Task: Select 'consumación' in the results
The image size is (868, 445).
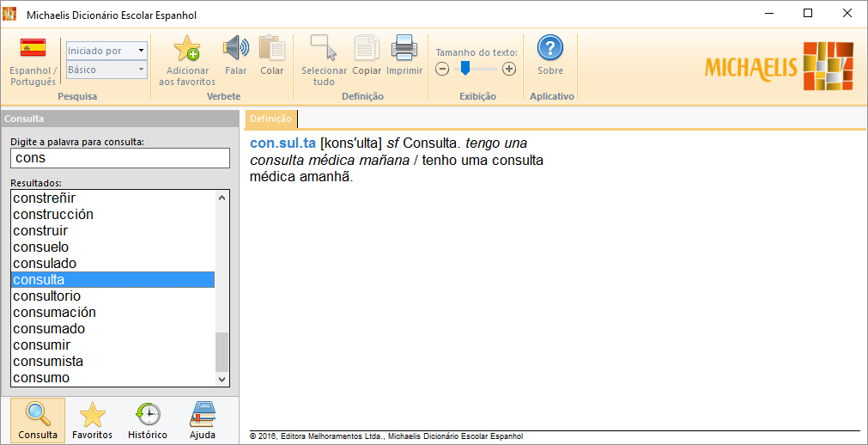Action: point(113,312)
